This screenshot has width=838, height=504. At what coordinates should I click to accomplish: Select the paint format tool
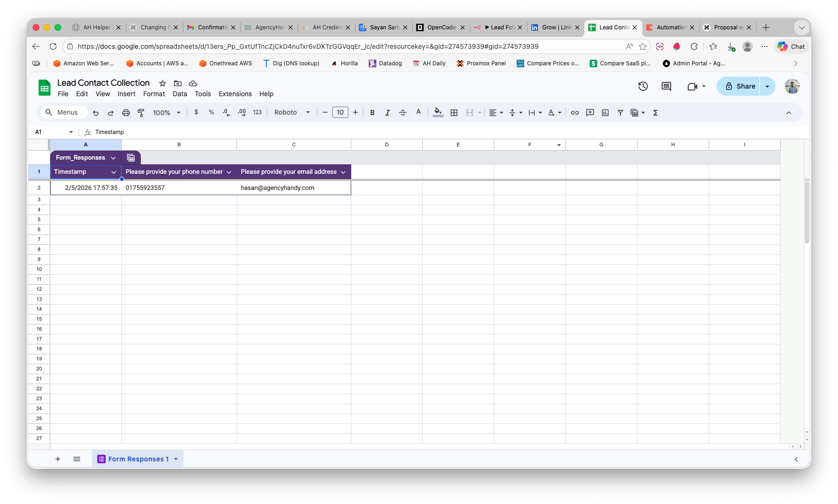[x=141, y=112]
